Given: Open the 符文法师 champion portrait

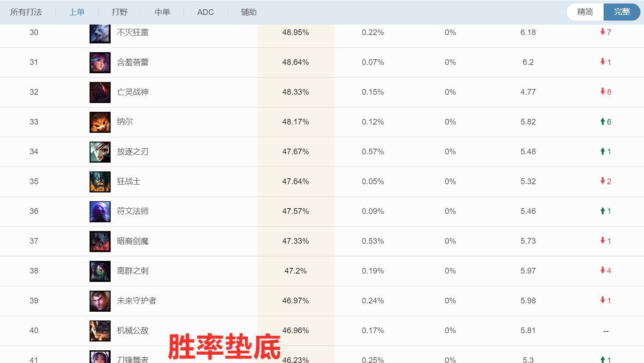Looking at the screenshot, I should [100, 211].
